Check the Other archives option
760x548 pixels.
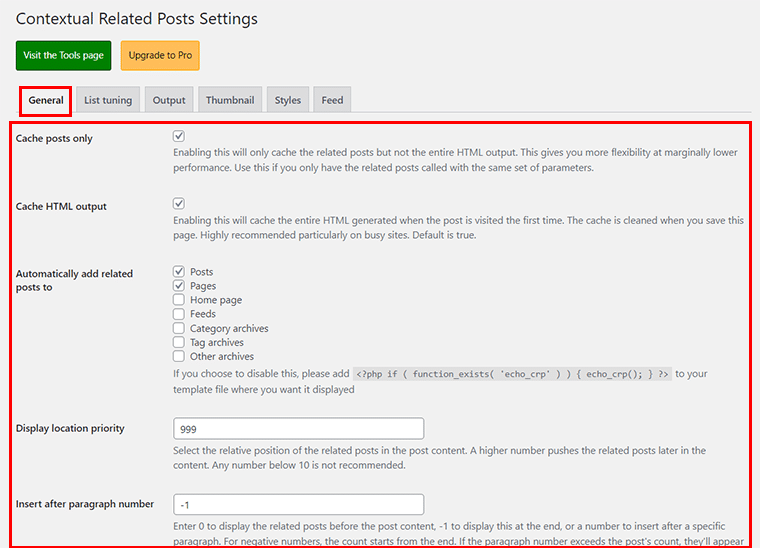point(179,356)
